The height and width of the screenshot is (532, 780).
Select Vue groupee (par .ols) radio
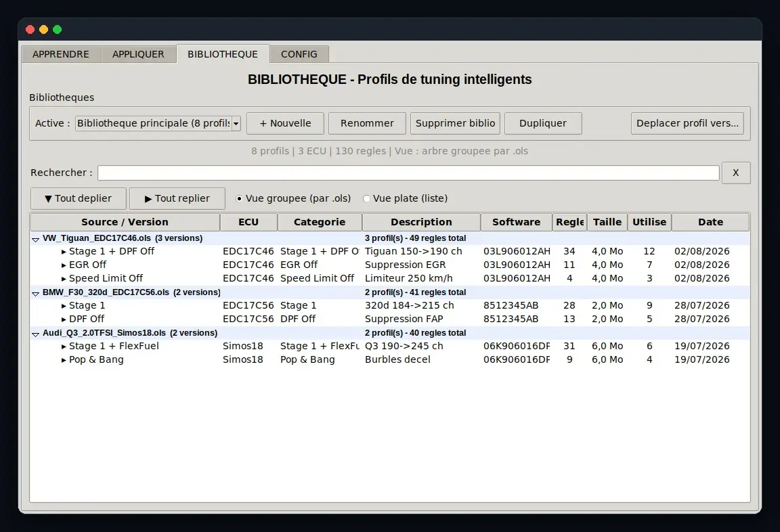click(239, 198)
